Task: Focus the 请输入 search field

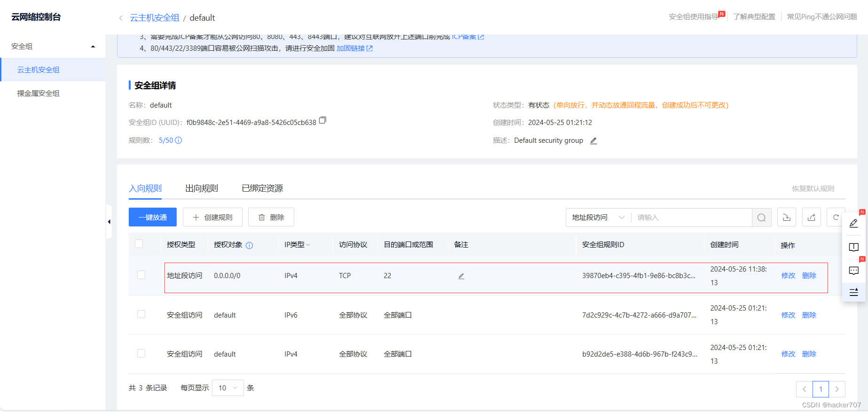Action: click(x=691, y=218)
